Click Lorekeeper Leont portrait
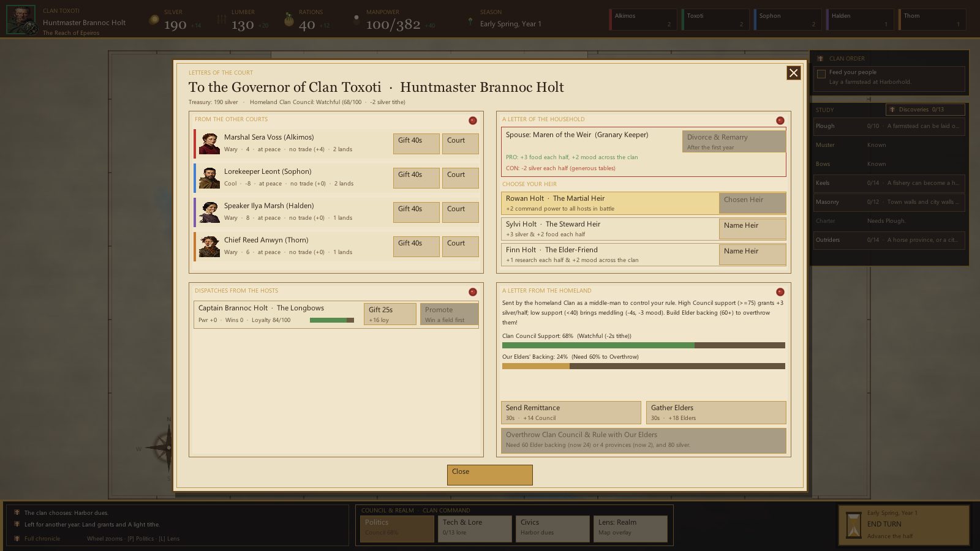The width and height of the screenshot is (980, 551). (209, 178)
